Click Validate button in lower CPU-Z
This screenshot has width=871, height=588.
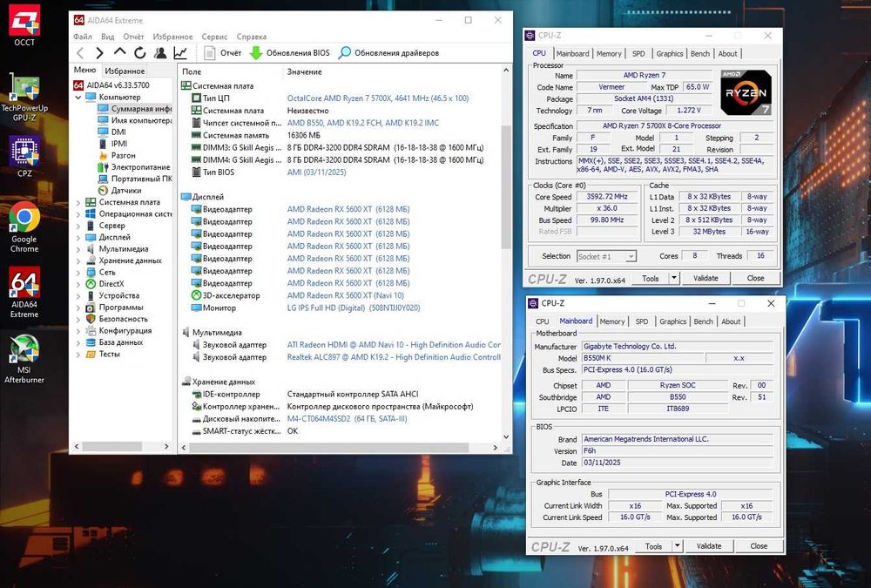tap(709, 546)
